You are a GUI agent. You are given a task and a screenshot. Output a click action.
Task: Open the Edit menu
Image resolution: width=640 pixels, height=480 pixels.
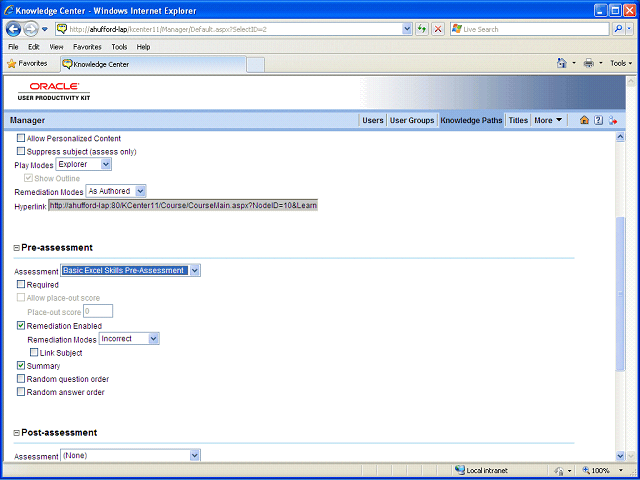click(33, 47)
